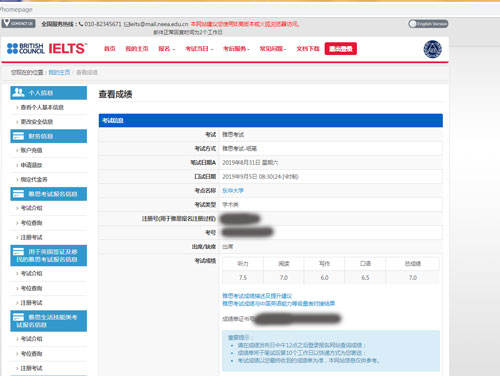
Task: Click the card icon beside 雅思考试报名信息
Action: coord(18,194)
